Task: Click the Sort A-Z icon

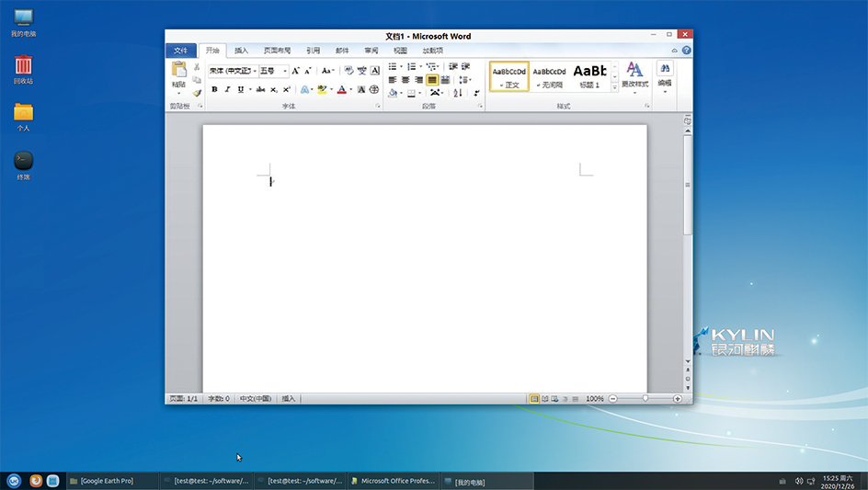Action: pyautogui.click(x=458, y=93)
